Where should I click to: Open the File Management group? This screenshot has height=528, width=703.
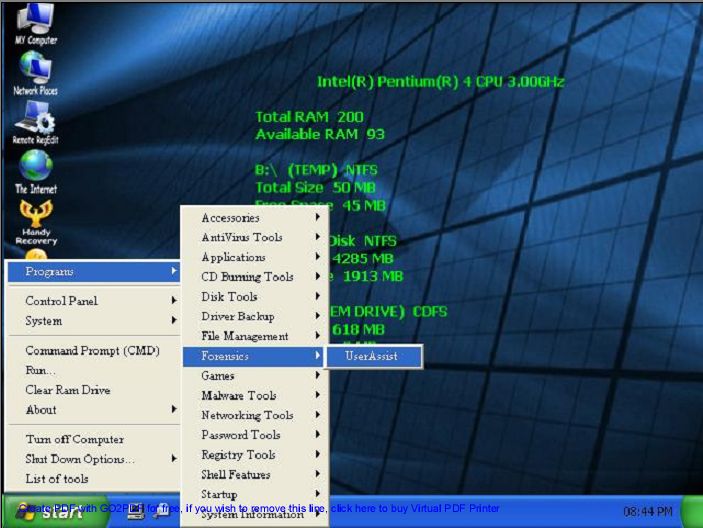coord(255,336)
